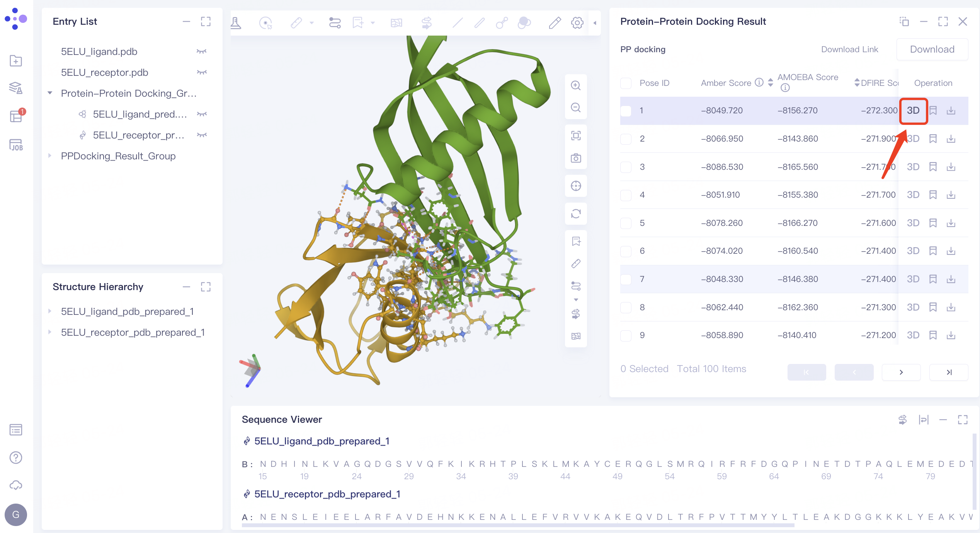This screenshot has width=980, height=533.
Task: Go to the next page of docking results
Action: pyautogui.click(x=901, y=372)
